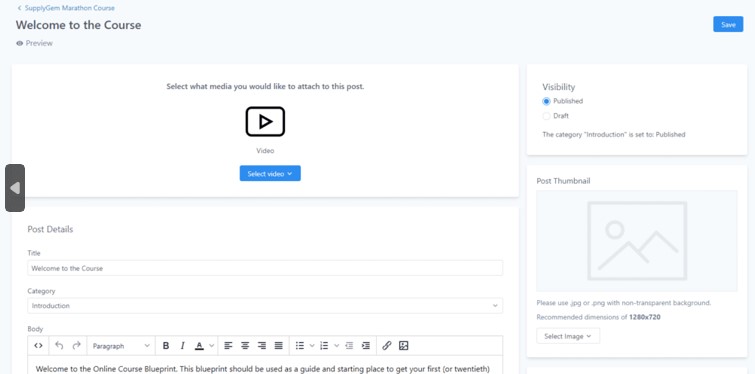The image size is (755, 374).
Task: Open the Paragraph style dropdown
Action: pos(121,346)
